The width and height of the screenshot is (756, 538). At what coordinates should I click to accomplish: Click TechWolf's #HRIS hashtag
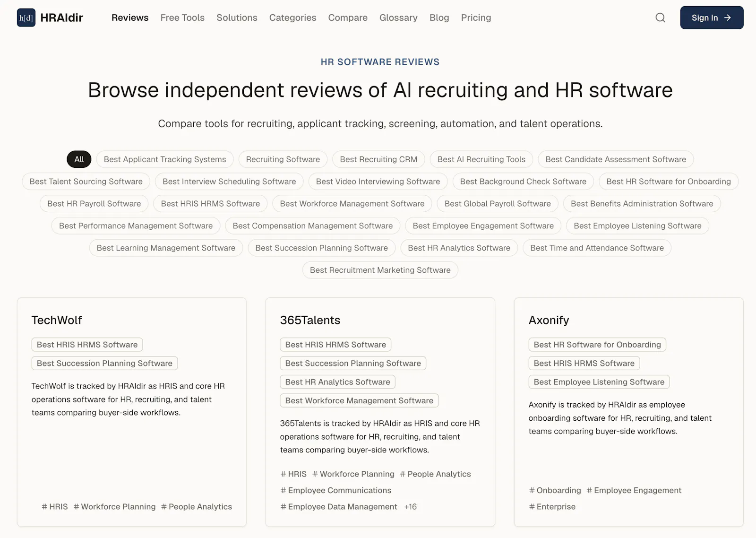coord(55,507)
